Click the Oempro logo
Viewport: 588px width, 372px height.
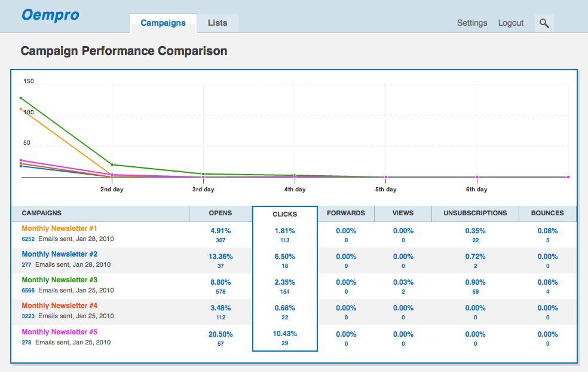tap(50, 15)
